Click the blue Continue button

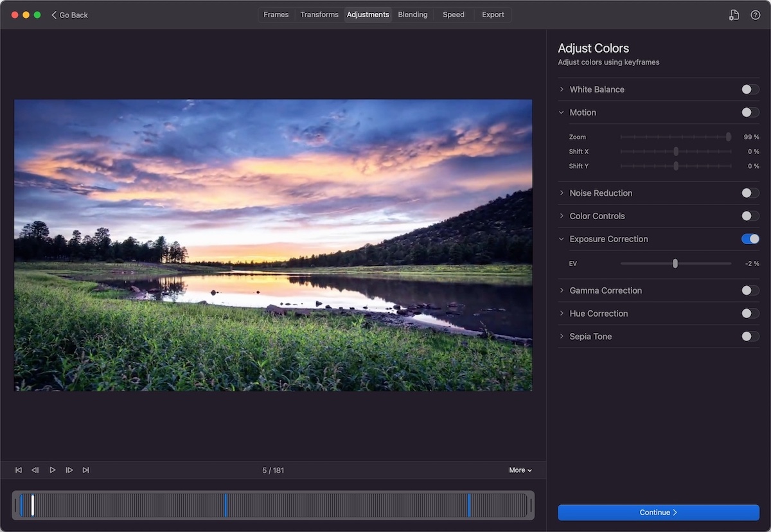pyautogui.click(x=659, y=513)
